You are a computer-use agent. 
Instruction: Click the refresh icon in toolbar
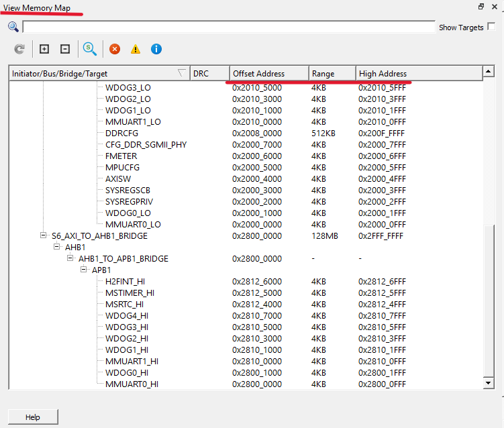[x=19, y=49]
